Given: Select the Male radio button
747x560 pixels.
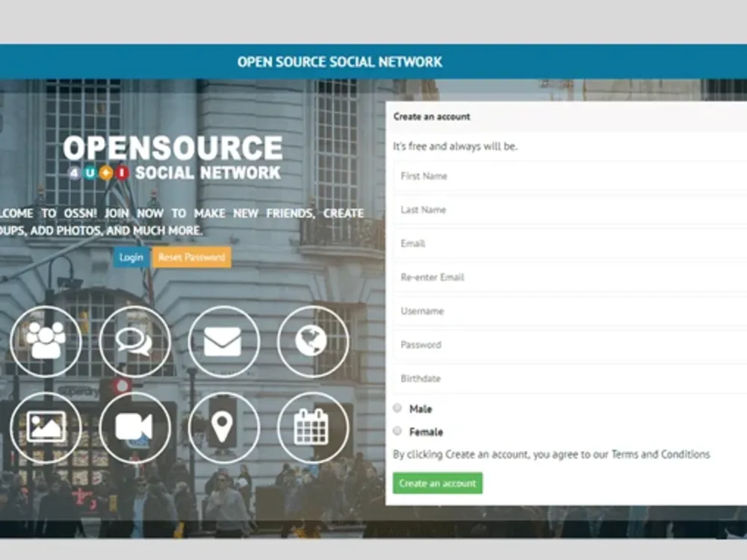Looking at the screenshot, I should [x=397, y=408].
